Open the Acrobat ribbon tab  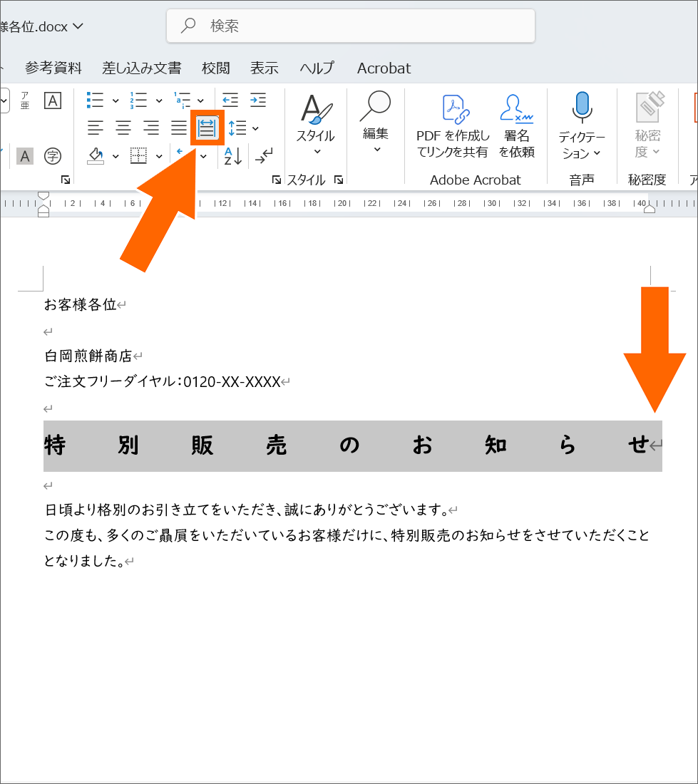tap(384, 68)
